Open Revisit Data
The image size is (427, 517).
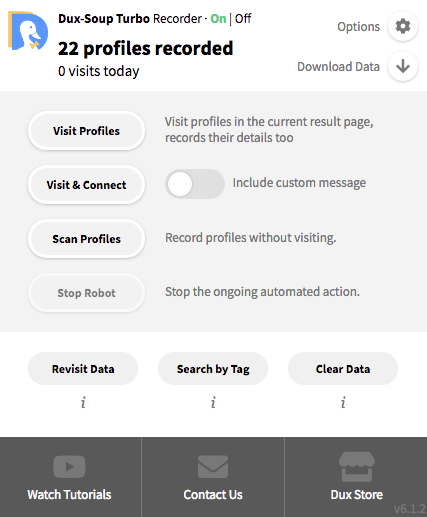point(83,369)
